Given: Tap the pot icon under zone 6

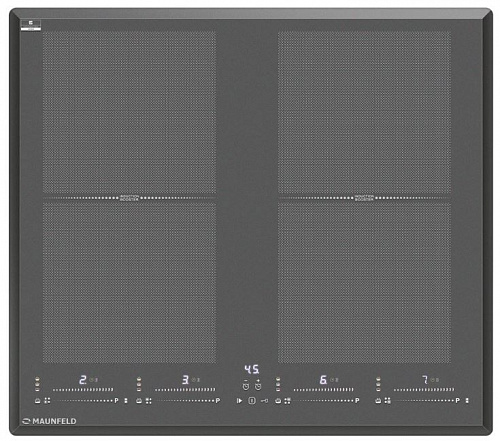Looking at the screenshot, I should click(x=278, y=400).
